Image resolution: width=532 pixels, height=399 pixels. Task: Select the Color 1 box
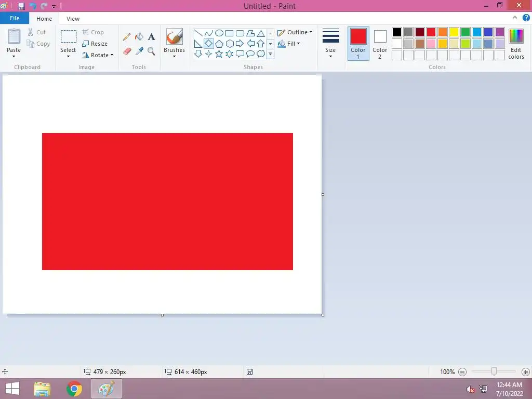(358, 44)
